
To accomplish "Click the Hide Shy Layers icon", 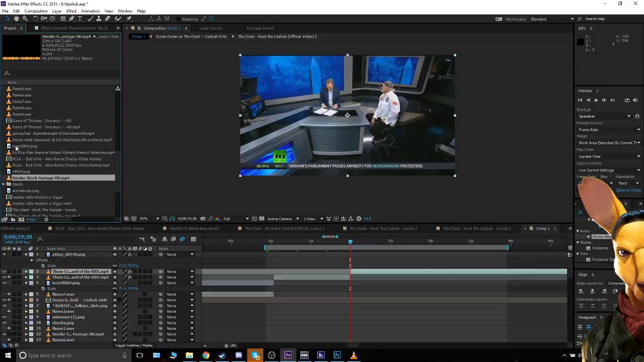I will coord(165,239).
